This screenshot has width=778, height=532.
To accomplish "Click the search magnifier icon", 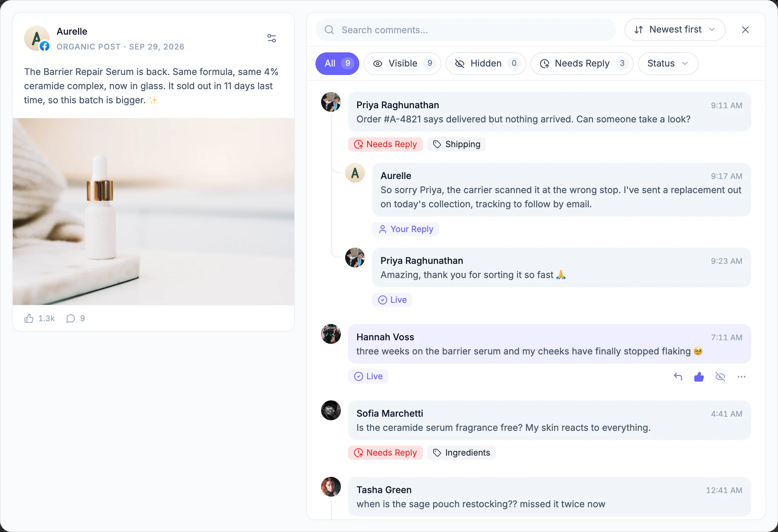I will (x=329, y=30).
